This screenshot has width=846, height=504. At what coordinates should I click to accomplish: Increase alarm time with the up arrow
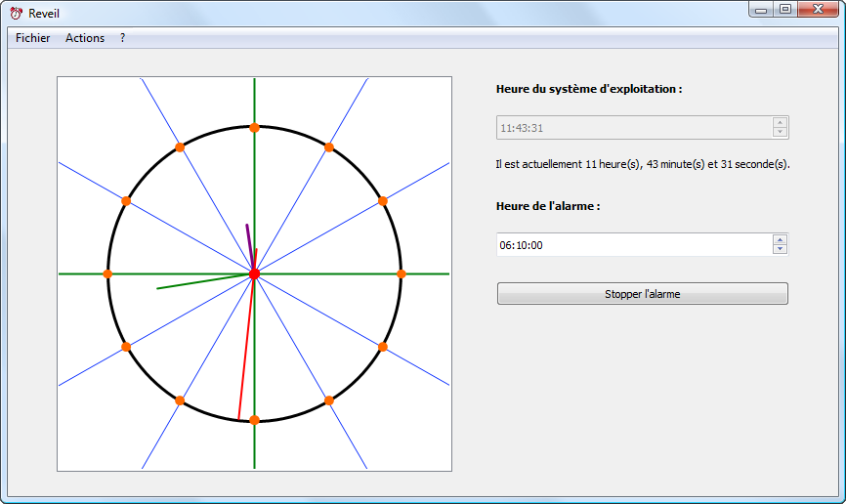780,239
